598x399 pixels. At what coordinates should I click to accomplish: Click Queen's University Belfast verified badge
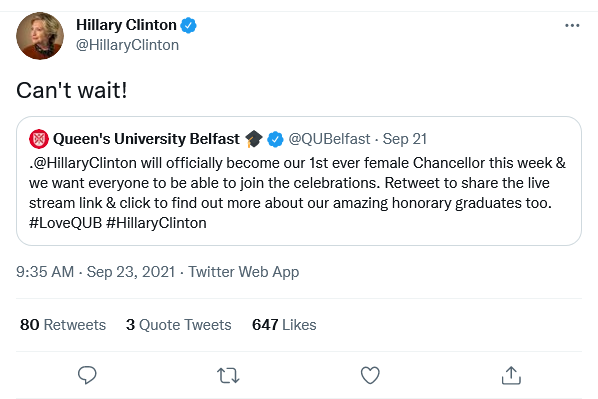(275, 139)
